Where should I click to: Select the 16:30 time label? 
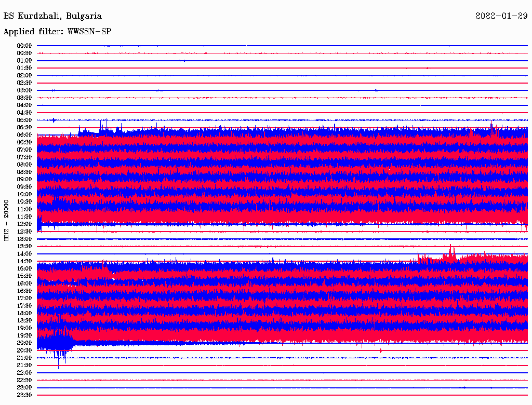(x=24, y=291)
